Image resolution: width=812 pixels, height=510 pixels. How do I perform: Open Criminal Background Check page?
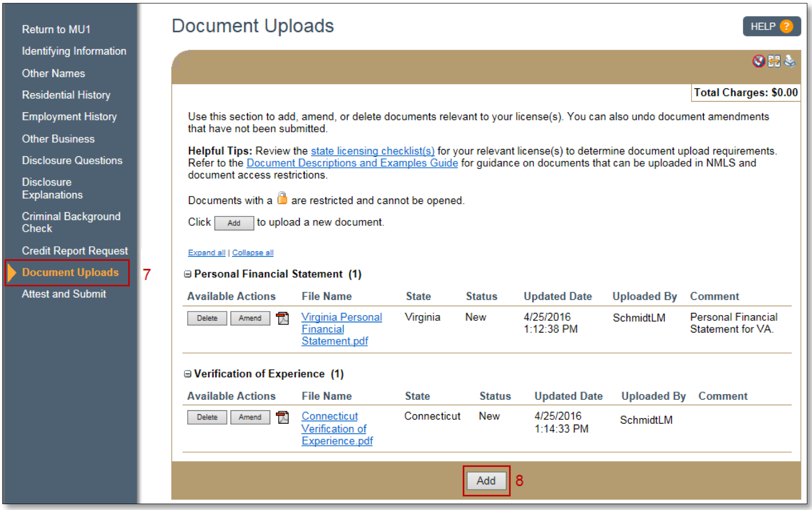click(71, 222)
